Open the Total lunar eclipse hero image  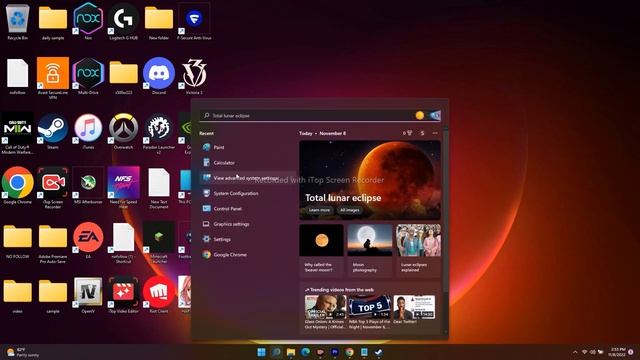click(370, 180)
